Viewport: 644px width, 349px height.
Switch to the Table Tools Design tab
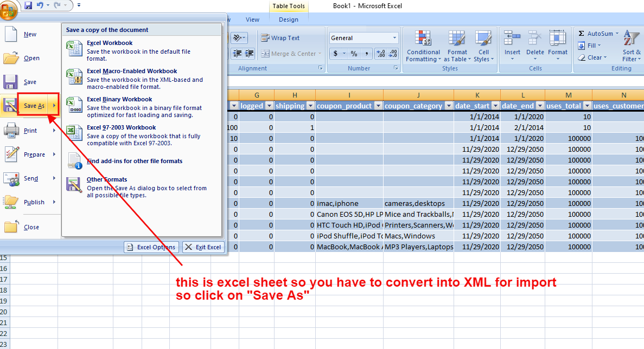(288, 20)
